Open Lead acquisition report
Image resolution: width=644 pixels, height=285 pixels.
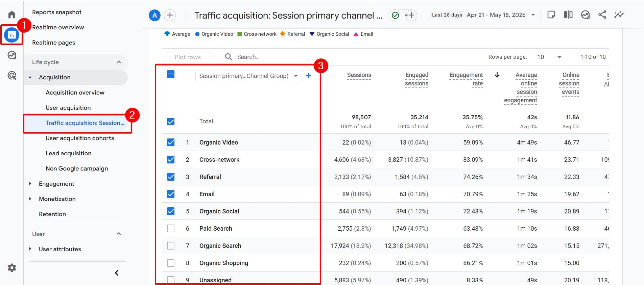tap(68, 153)
